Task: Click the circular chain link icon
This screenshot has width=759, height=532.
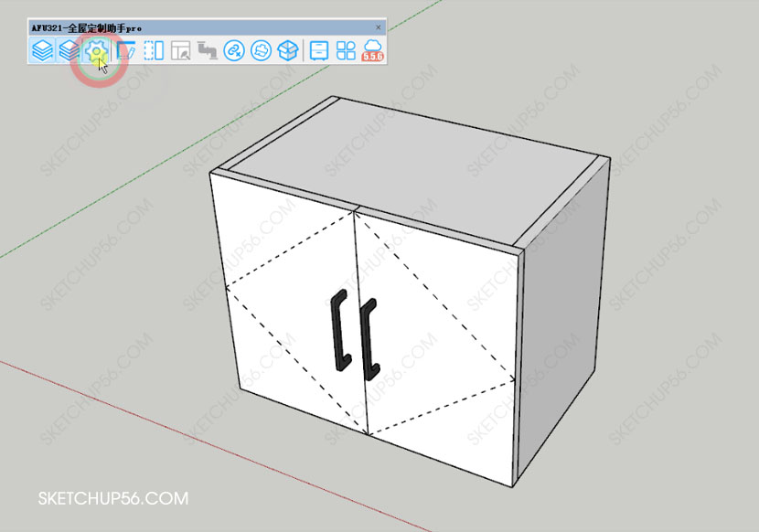Action: point(234,51)
